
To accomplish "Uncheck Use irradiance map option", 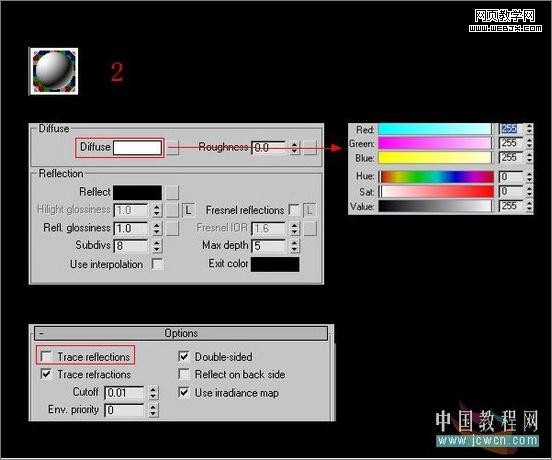I will 184,392.
